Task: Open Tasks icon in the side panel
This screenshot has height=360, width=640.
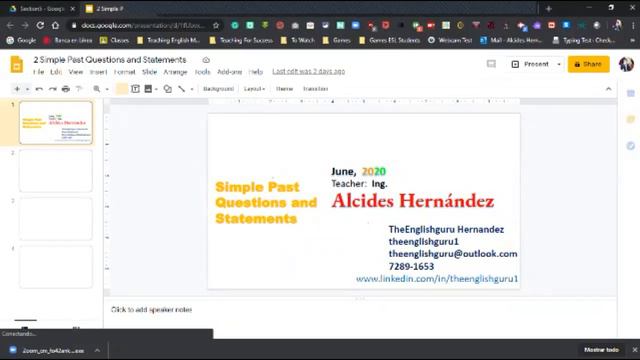Action: coord(631,146)
